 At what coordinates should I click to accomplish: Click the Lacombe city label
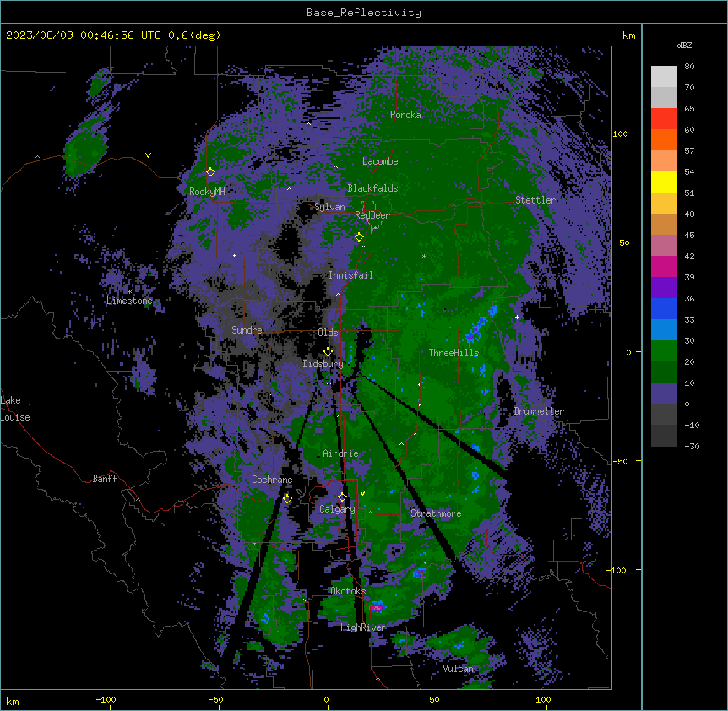coord(380,161)
